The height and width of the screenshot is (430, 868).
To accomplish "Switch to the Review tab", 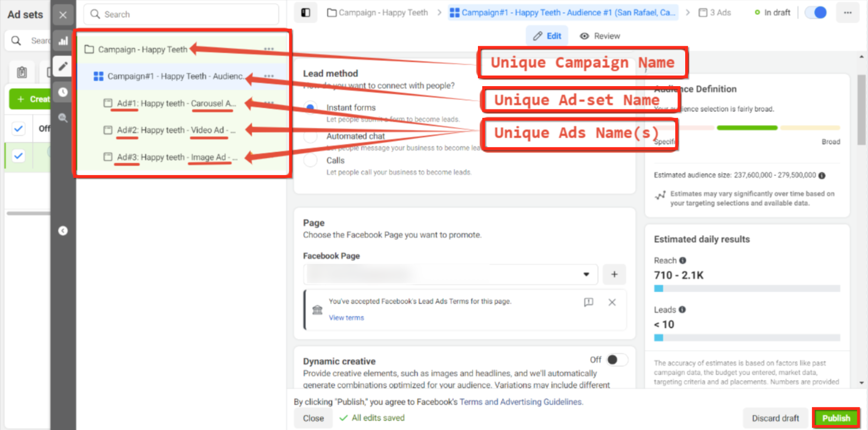I will click(600, 36).
